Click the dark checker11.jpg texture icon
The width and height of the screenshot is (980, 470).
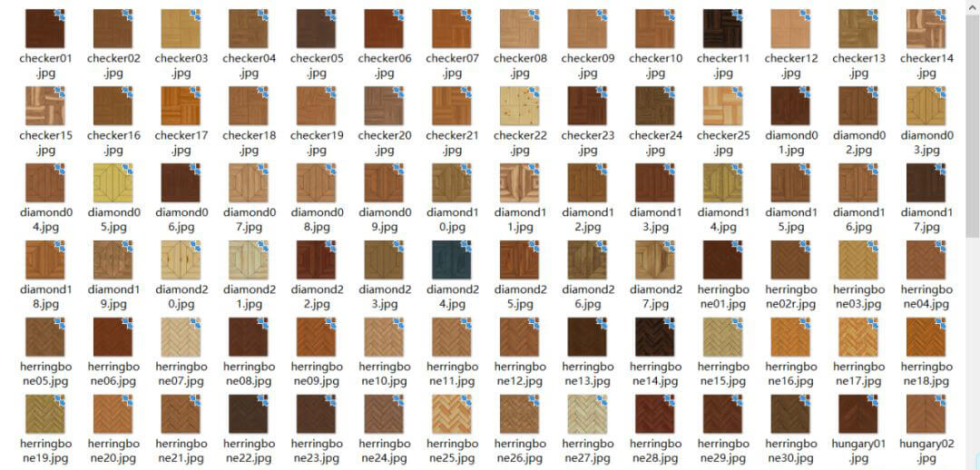click(x=722, y=28)
